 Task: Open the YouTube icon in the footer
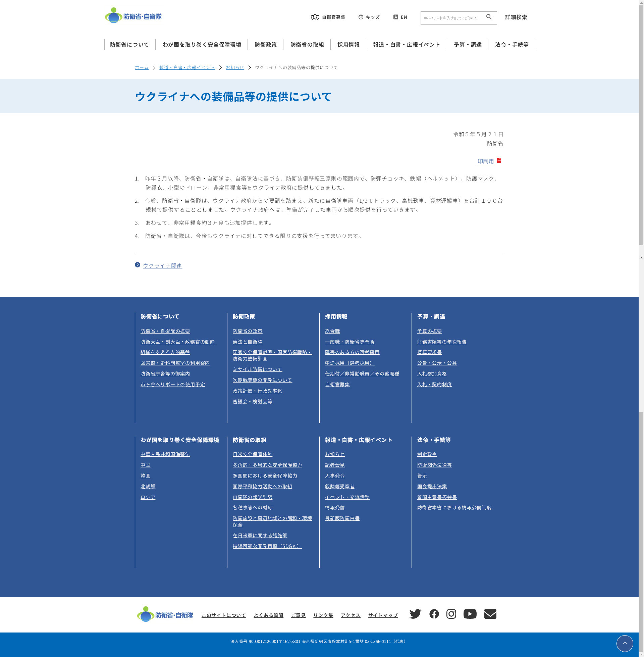pos(470,614)
